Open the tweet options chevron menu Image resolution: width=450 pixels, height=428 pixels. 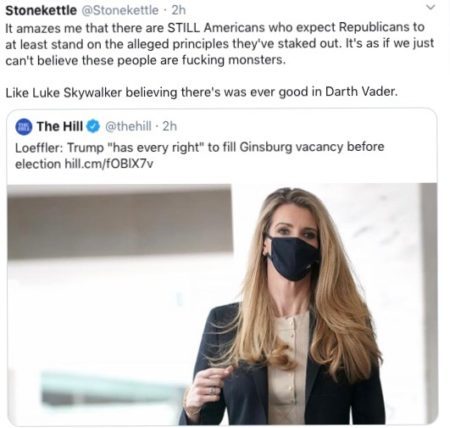coord(431,7)
